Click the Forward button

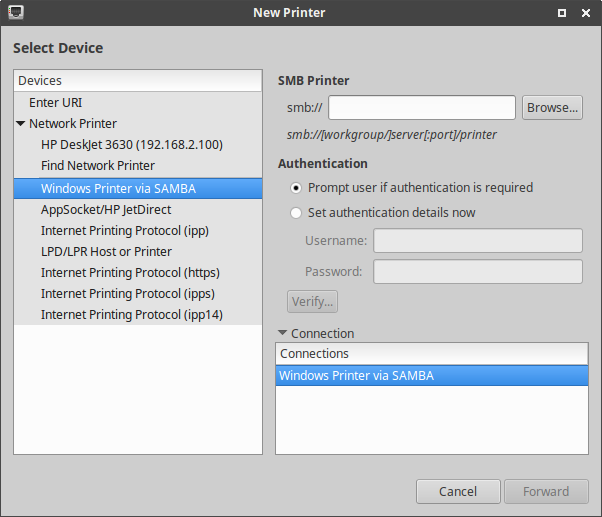click(545, 491)
